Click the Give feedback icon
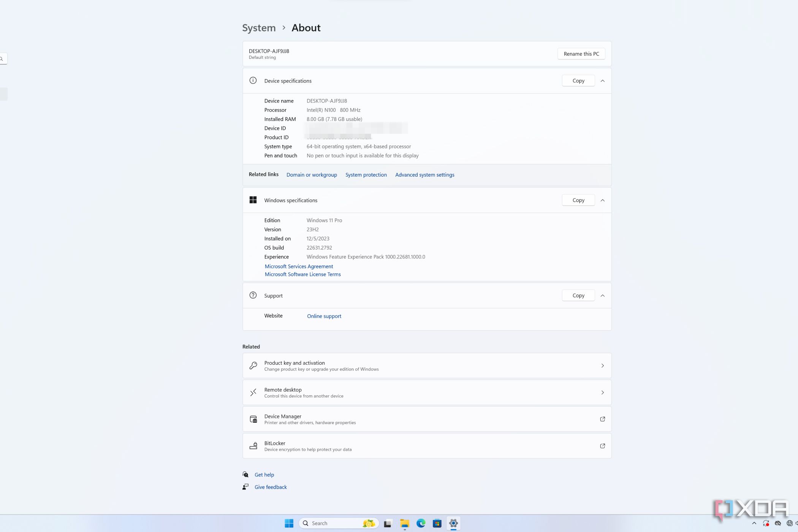This screenshot has width=798, height=532. click(245, 487)
